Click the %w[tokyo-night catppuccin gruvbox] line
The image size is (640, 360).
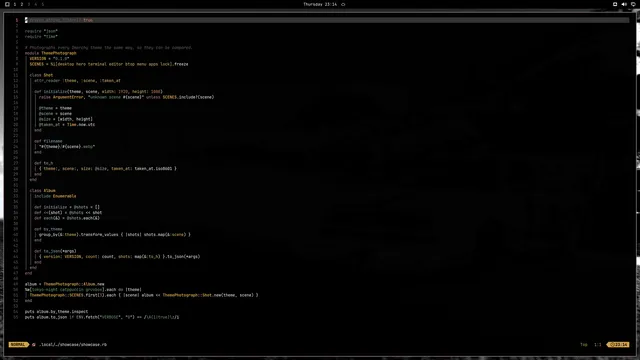[83, 290]
